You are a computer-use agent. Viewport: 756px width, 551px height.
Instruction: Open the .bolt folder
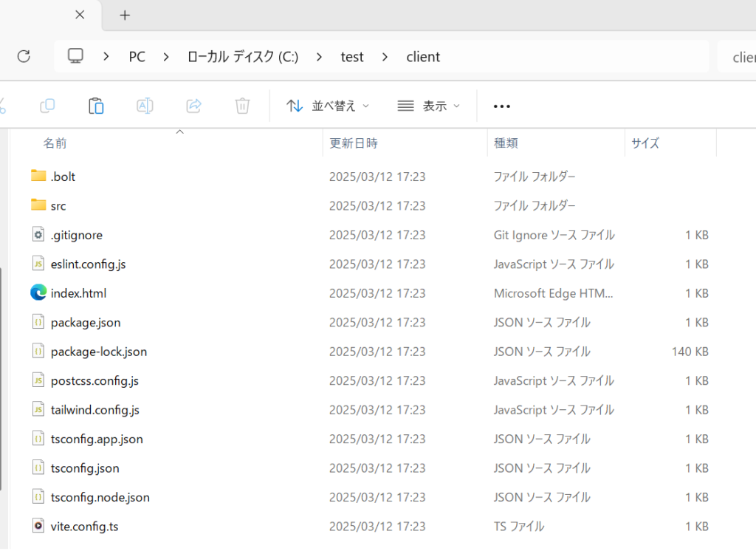(x=63, y=176)
